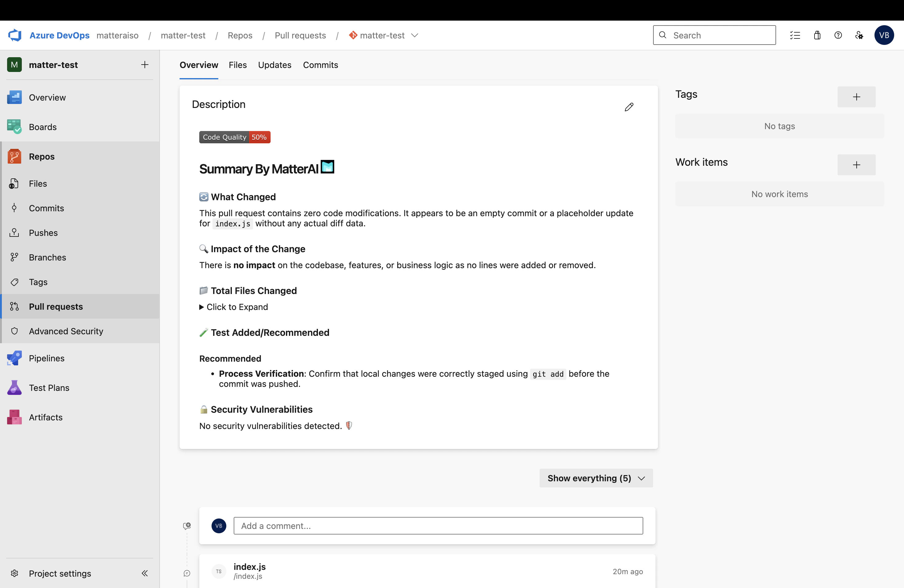904x588 pixels.
Task: Switch to the Updates tab
Action: click(x=274, y=65)
